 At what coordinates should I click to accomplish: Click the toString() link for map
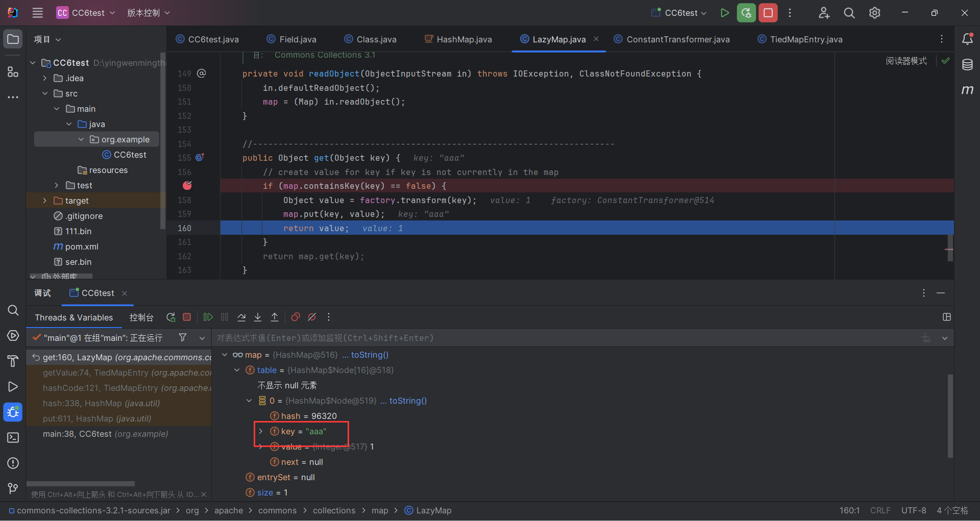pos(370,355)
